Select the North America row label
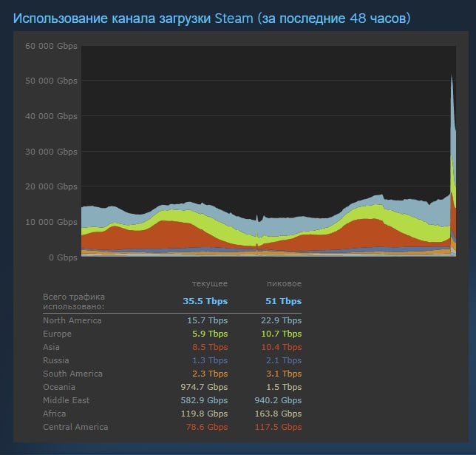The height and width of the screenshot is (455, 476). tap(72, 320)
